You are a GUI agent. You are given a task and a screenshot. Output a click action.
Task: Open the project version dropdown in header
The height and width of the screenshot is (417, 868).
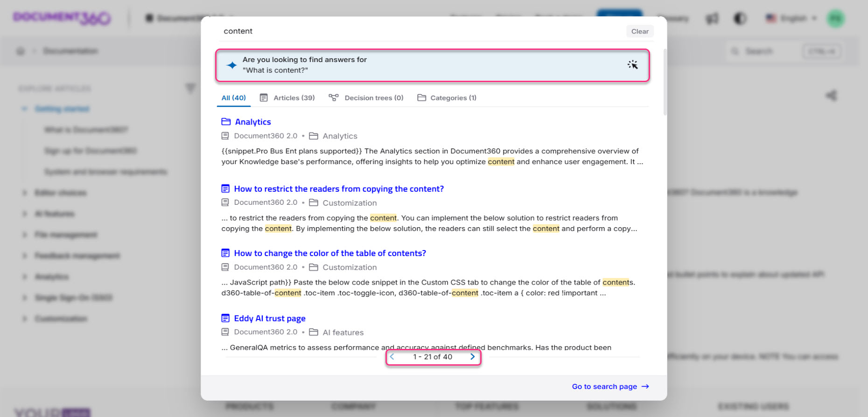coord(189,18)
